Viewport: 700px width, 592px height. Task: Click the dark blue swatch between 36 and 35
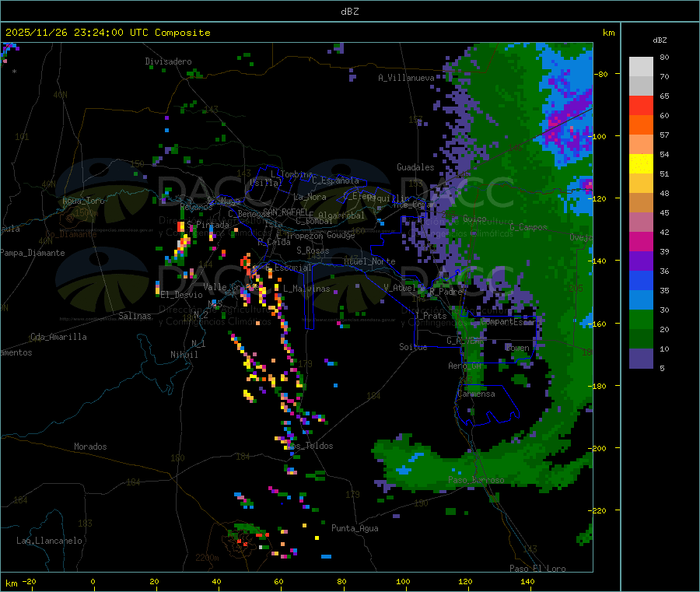coord(641,280)
